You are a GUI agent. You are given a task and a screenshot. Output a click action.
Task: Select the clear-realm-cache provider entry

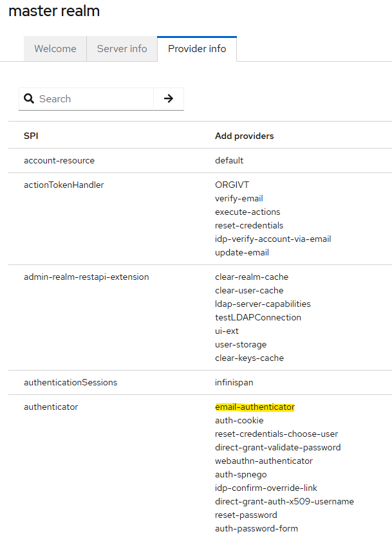click(252, 277)
